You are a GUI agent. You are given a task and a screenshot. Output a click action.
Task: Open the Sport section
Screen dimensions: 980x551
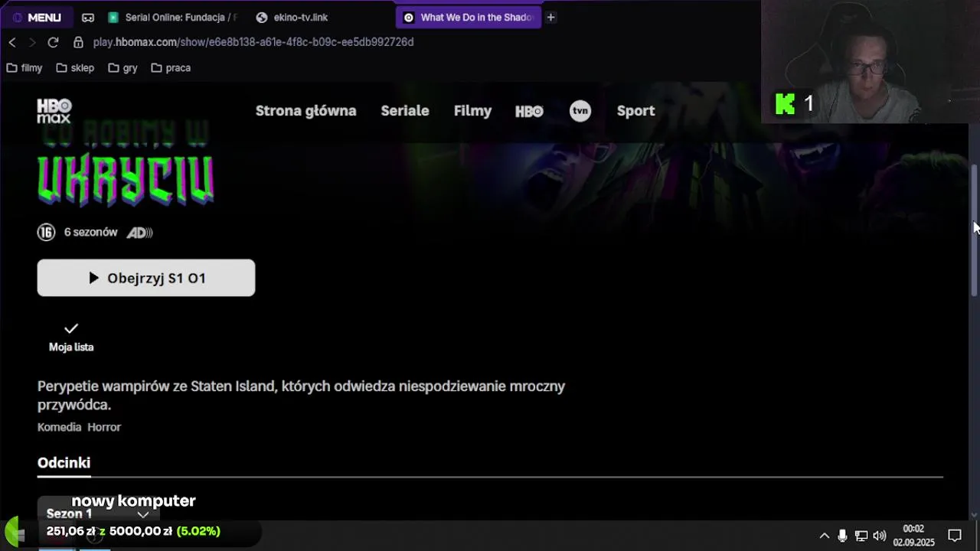pyautogui.click(x=635, y=111)
